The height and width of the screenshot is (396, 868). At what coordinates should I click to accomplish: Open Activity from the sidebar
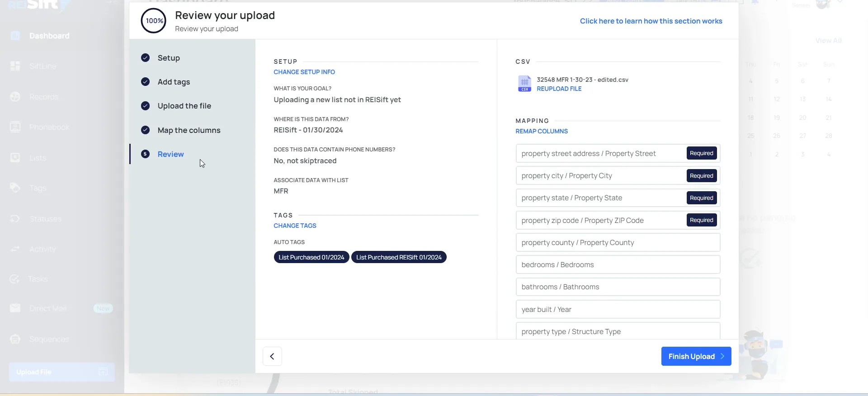[42, 249]
